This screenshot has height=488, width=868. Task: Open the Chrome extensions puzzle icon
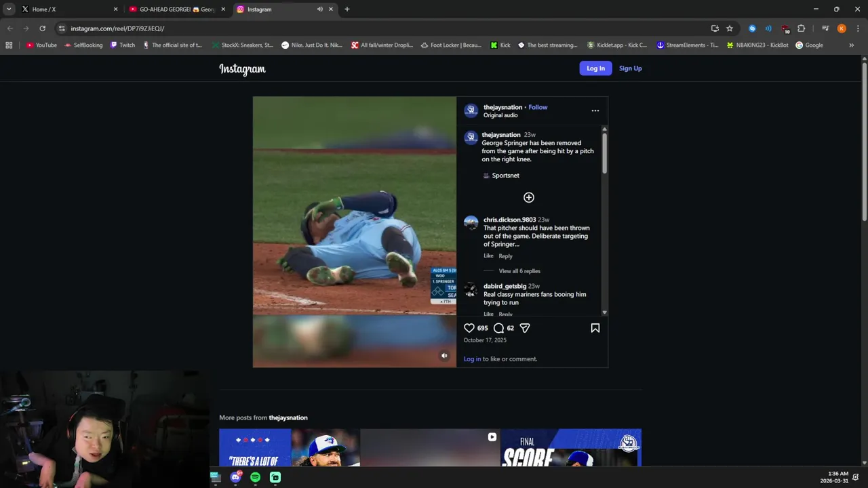(x=802, y=28)
